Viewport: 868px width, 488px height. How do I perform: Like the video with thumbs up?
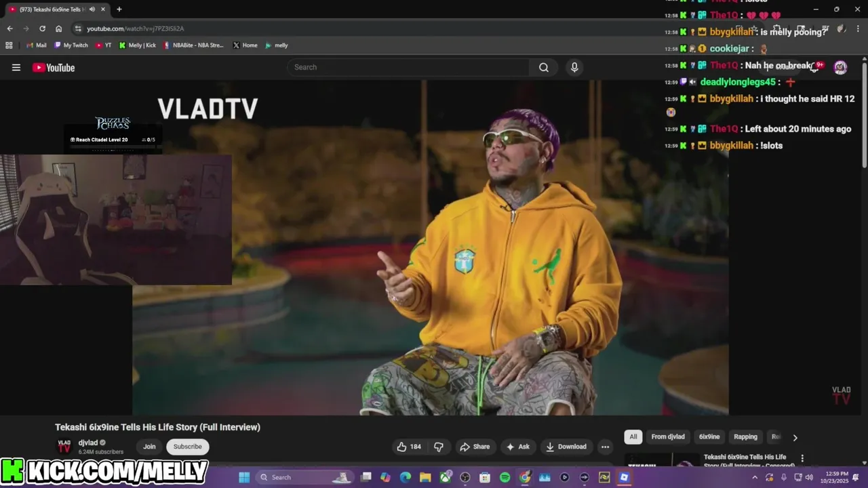coord(409,447)
